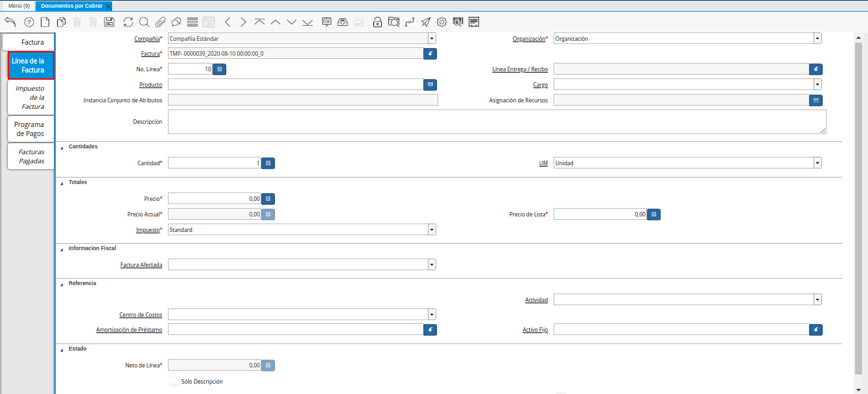Go to next record arrow
The height and width of the screenshot is (394, 868).
(243, 22)
